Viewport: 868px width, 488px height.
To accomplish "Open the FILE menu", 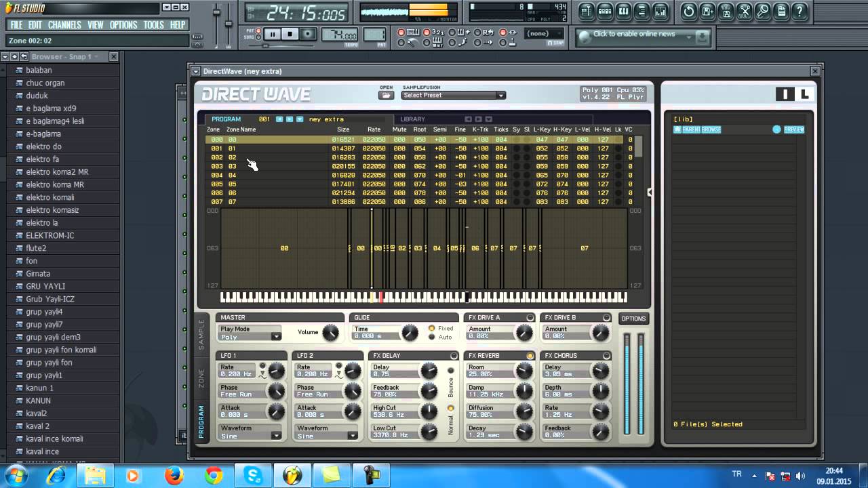I will click(16, 25).
